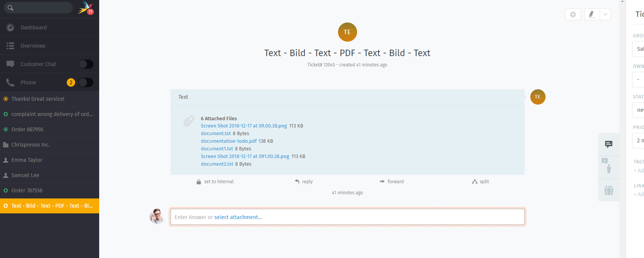
Task: Click the ticket title heading
Action: pos(347,53)
